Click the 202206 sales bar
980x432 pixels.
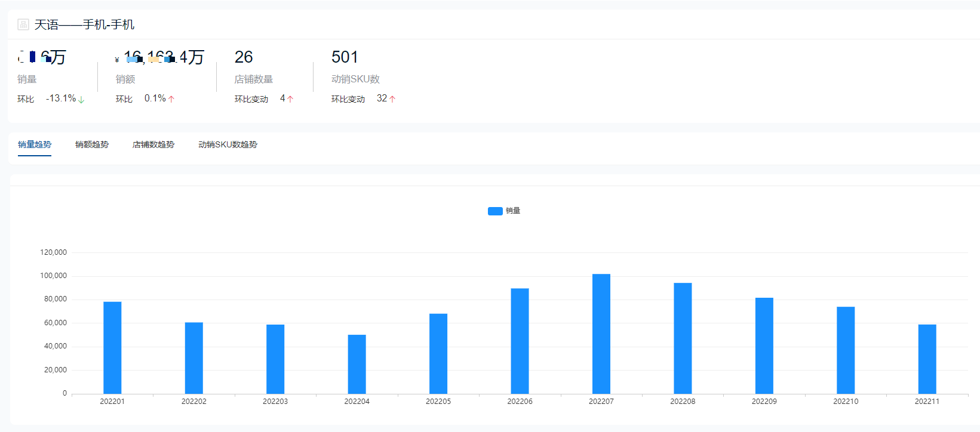[520, 341]
